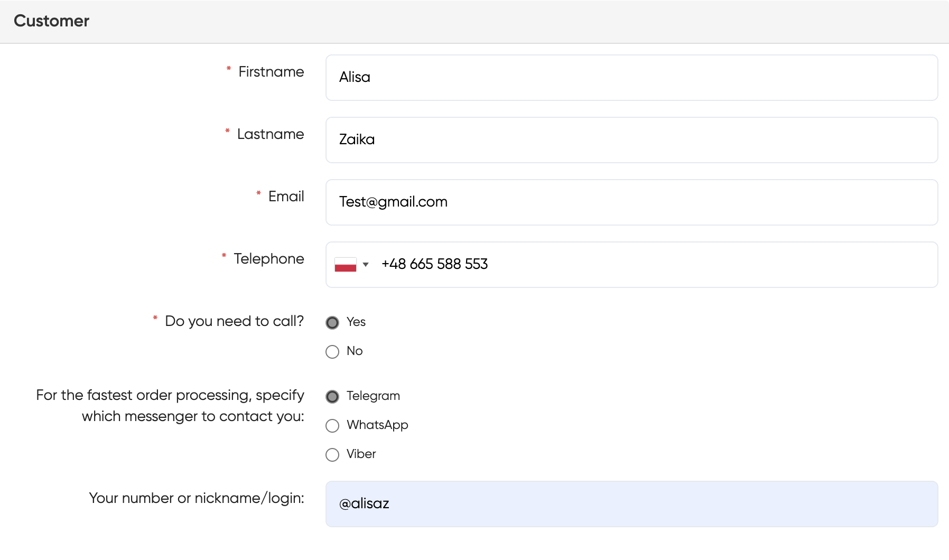Choose No for needing a call
949x560 pixels.
[332, 352]
